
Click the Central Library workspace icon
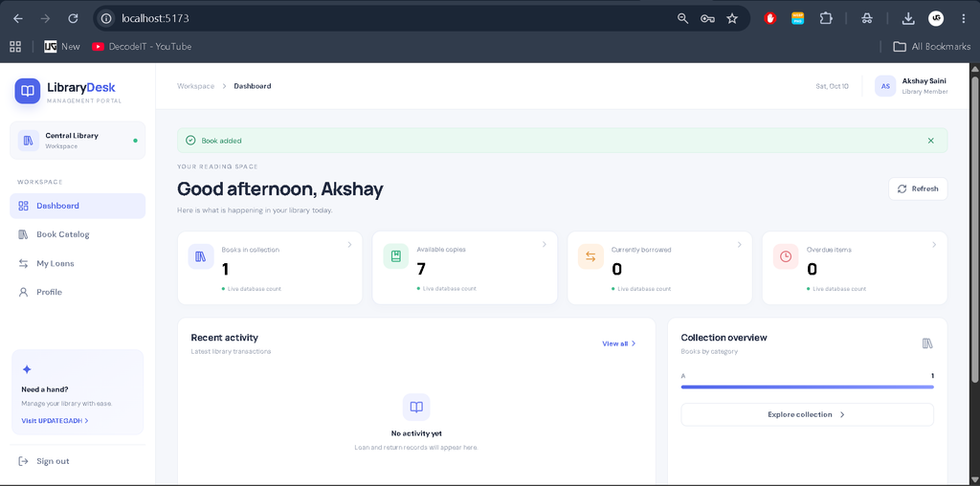(28, 141)
